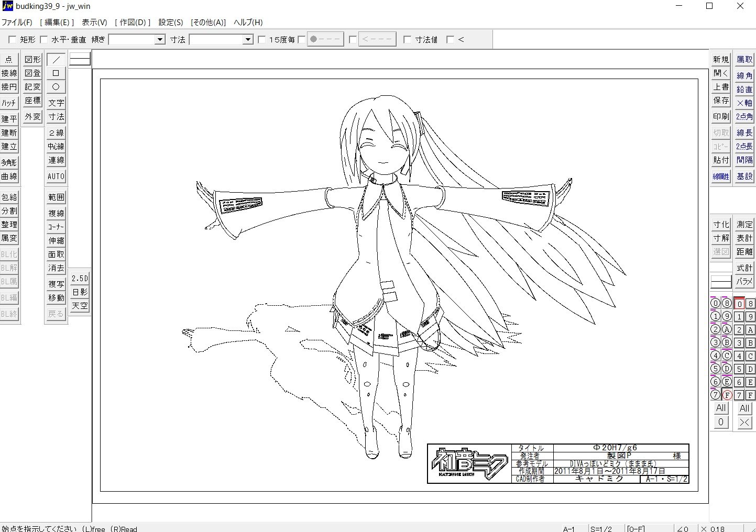Select the 寸法 dimension tool in left toolbar
Image resolution: width=756 pixels, height=532 pixels.
pos(56,116)
